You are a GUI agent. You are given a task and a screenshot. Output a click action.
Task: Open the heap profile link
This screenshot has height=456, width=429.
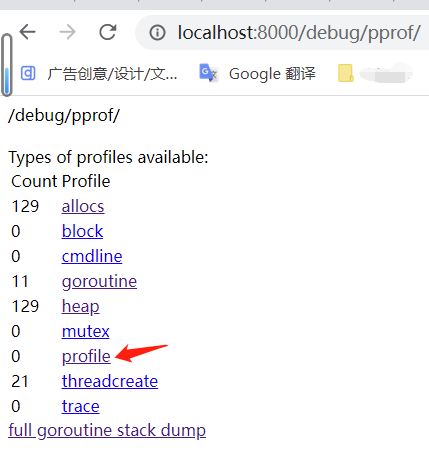point(81,307)
